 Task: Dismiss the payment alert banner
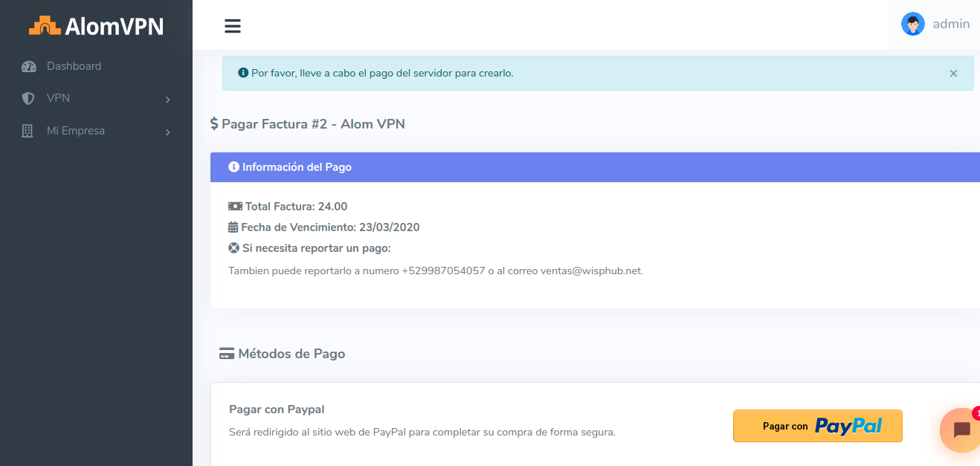pos(953,74)
